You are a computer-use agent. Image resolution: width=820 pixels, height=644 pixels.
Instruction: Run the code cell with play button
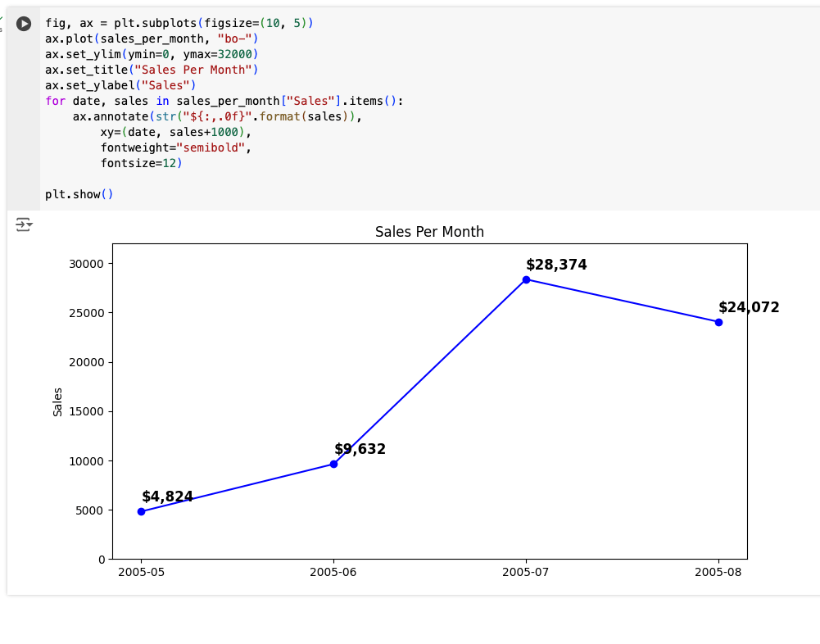pos(24,24)
